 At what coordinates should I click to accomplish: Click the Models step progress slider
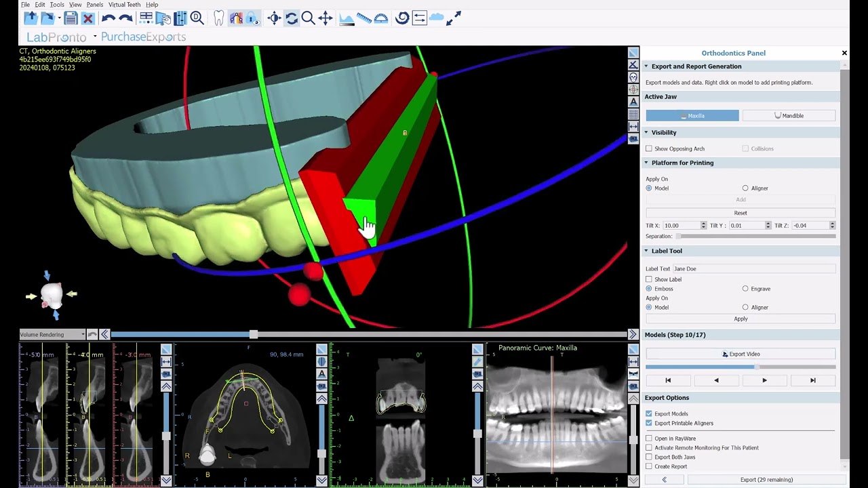(741, 367)
